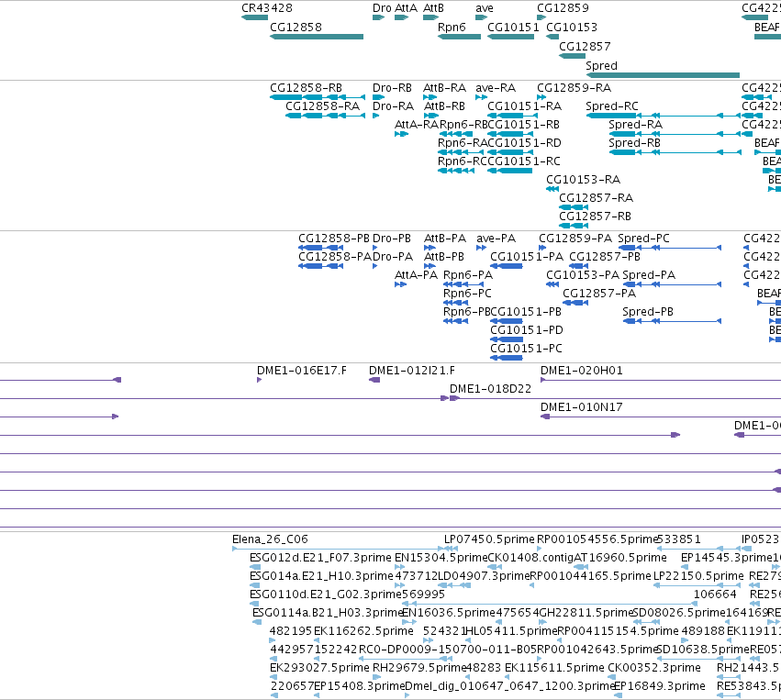The height and width of the screenshot is (700, 781).
Task: Click the AttB-RA transcript
Action: 430,97
